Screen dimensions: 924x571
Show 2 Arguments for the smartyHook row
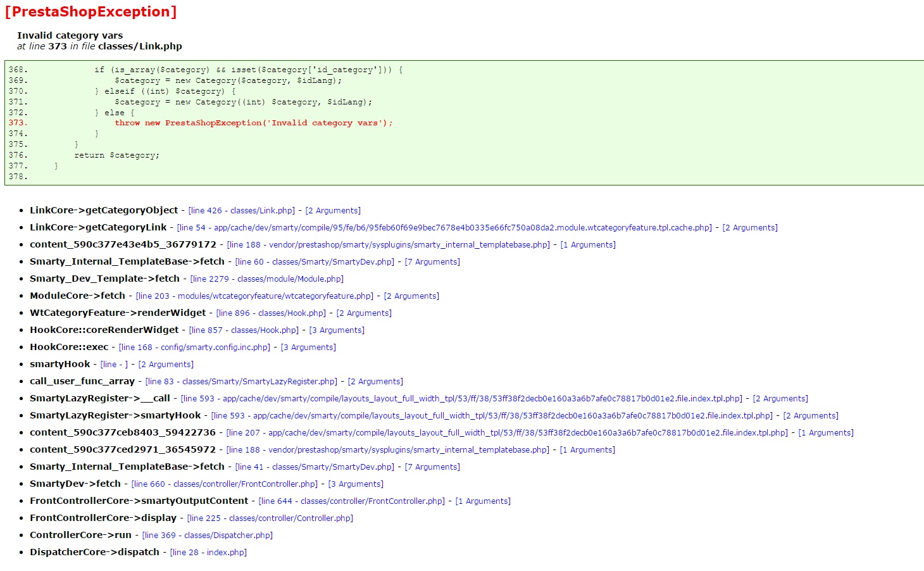click(166, 365)
